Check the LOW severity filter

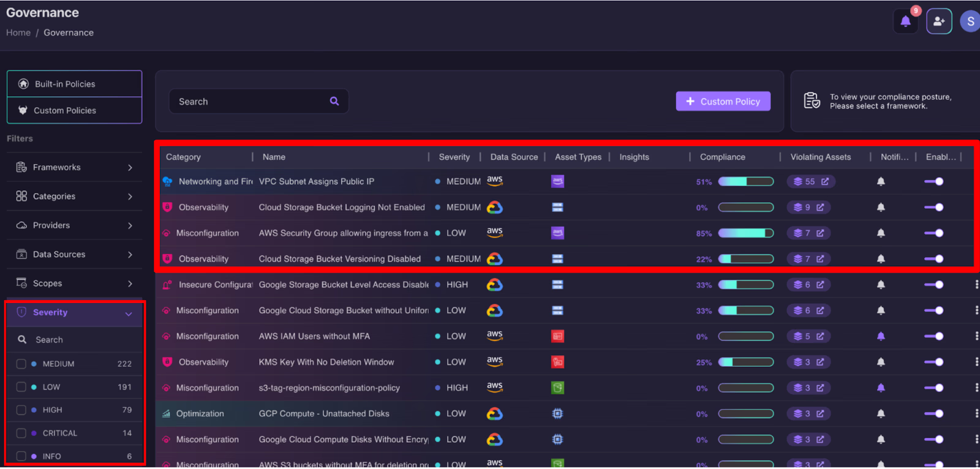point(21,387)
